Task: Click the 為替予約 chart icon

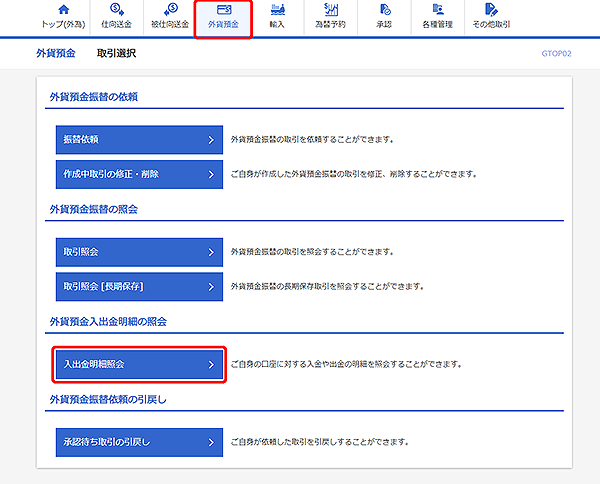Action: pos(331,9)
